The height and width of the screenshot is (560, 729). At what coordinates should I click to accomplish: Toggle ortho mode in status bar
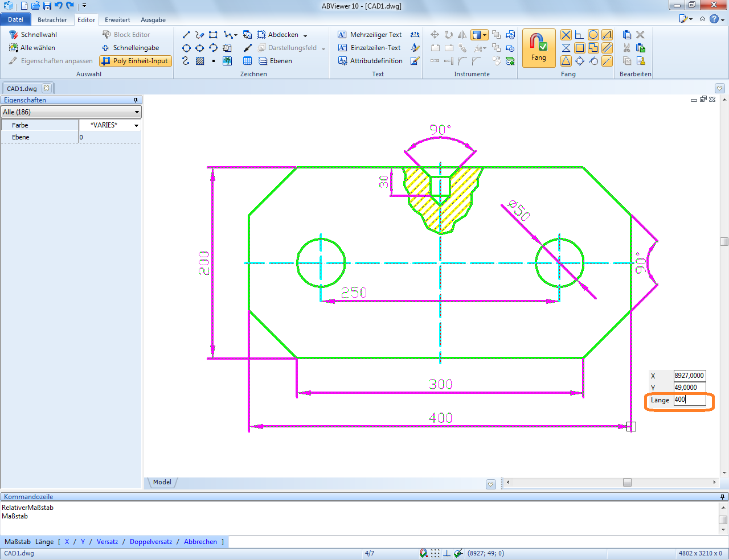click(447, 553)
